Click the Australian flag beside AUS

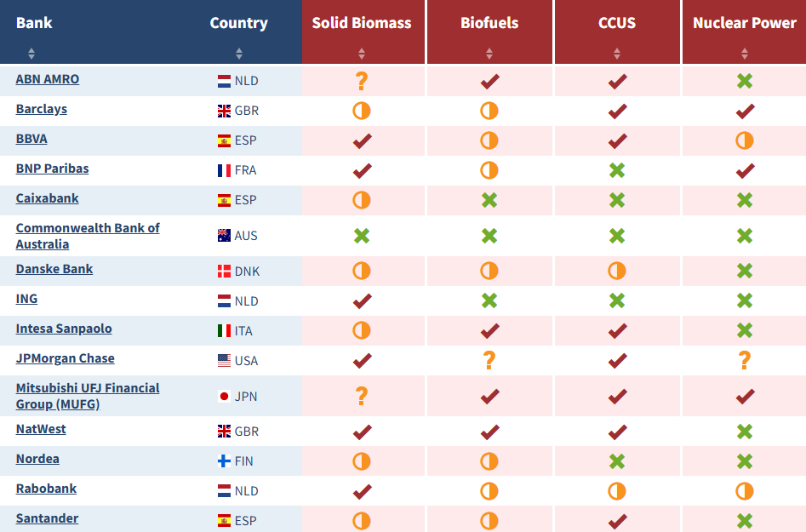[x=224, y=235]
